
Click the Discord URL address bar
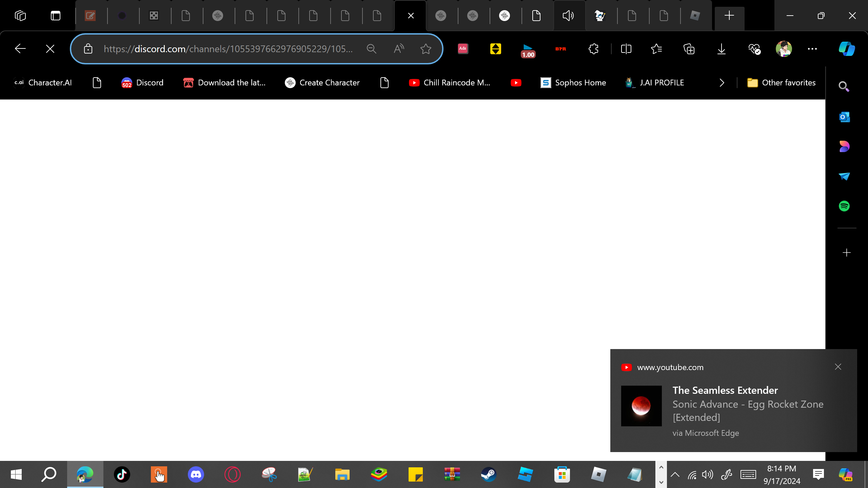point(228,49)
